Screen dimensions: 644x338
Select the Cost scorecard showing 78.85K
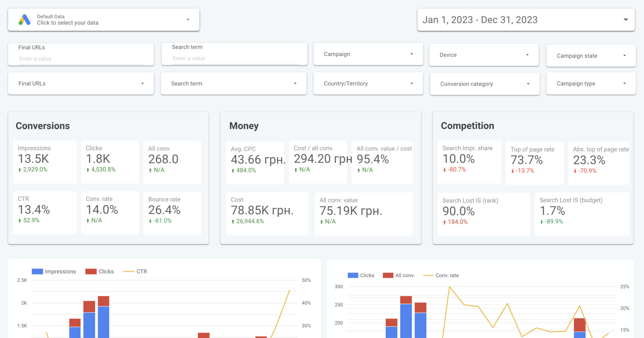pyautogui.click(x=267, y=213)
